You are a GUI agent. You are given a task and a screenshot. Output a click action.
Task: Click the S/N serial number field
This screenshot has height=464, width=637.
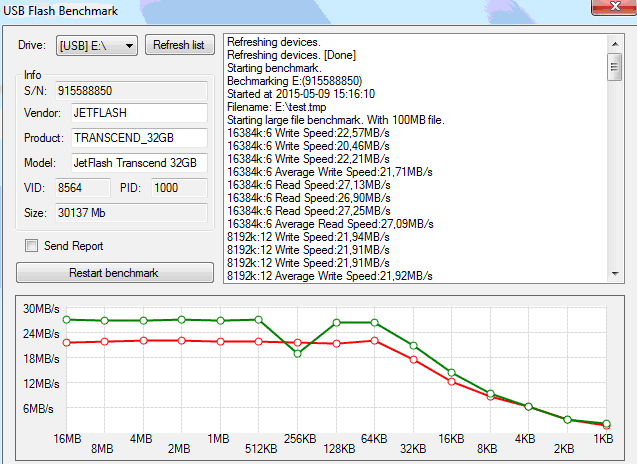coord(130,89)
